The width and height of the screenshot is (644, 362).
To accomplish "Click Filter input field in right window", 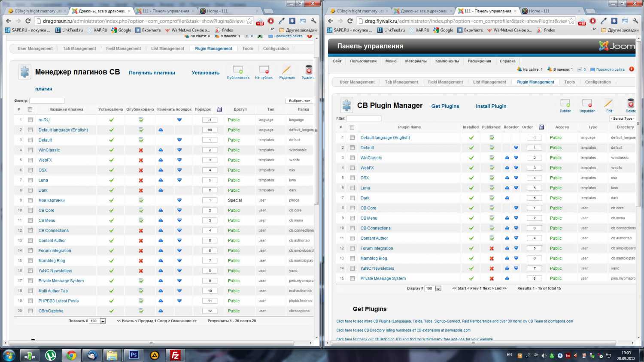I will pos(364,118).
